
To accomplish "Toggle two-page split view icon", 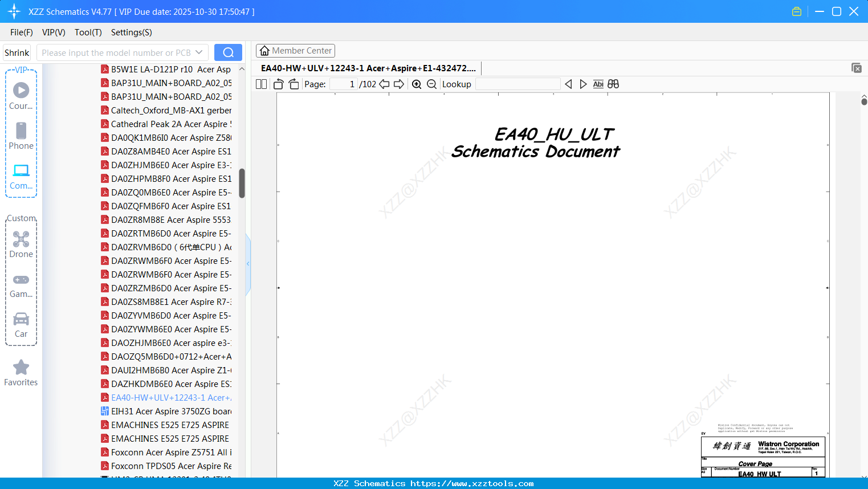I will (x=262, y=84).
